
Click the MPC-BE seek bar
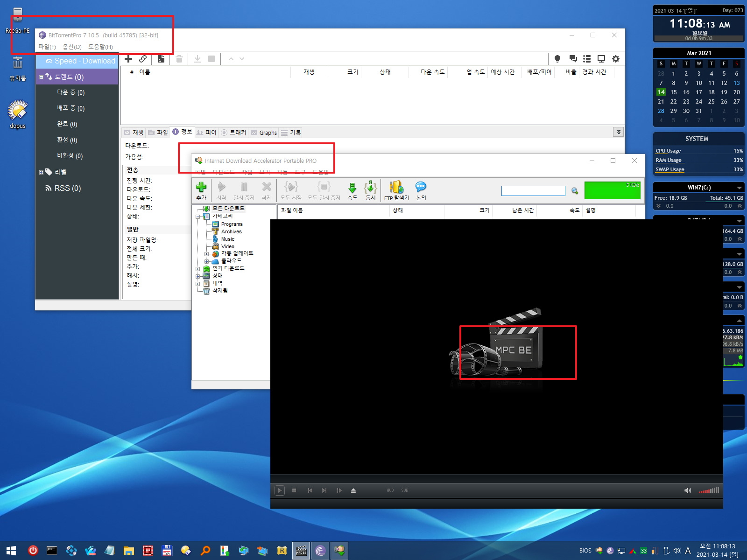497,479
